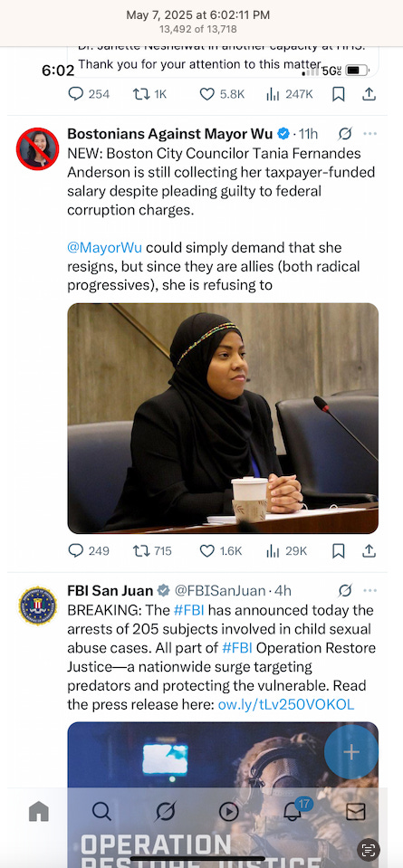403x868 pixels.
Task: Like the top post with 5.8K likes
Action: point(222,94)
